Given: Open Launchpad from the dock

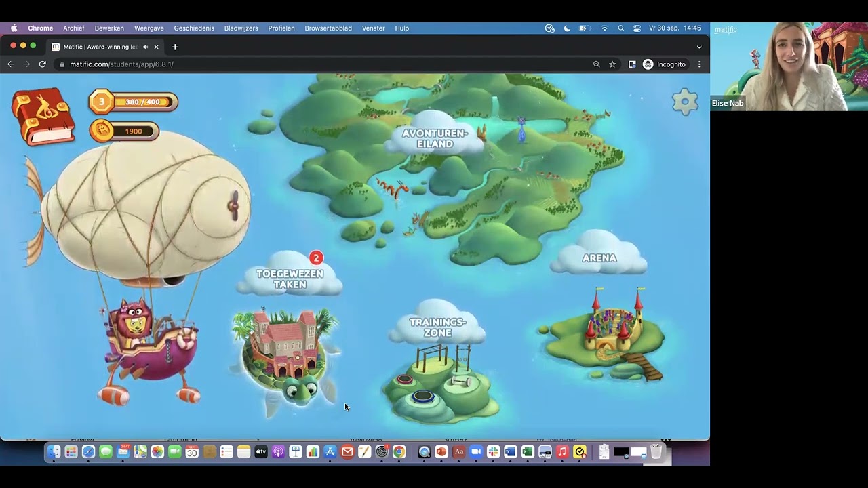Looking at the screenshot, I should click(x=71, y=452).
